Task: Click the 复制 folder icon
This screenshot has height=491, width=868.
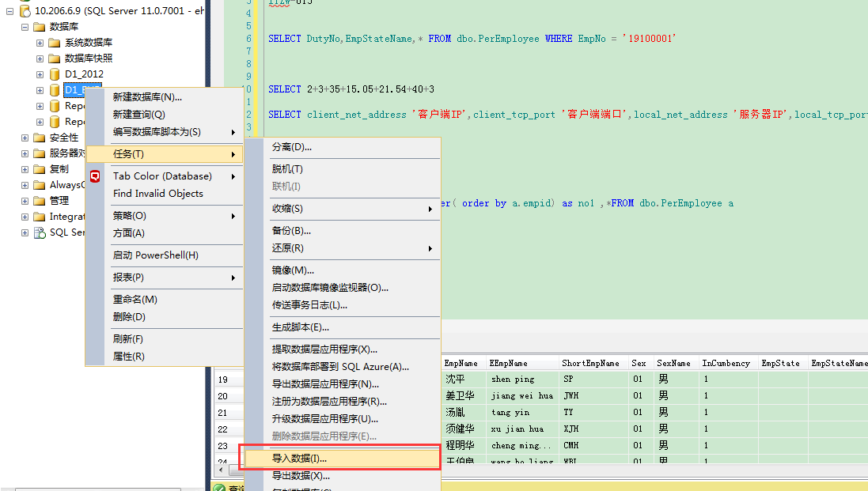Action: coord(39,169)
